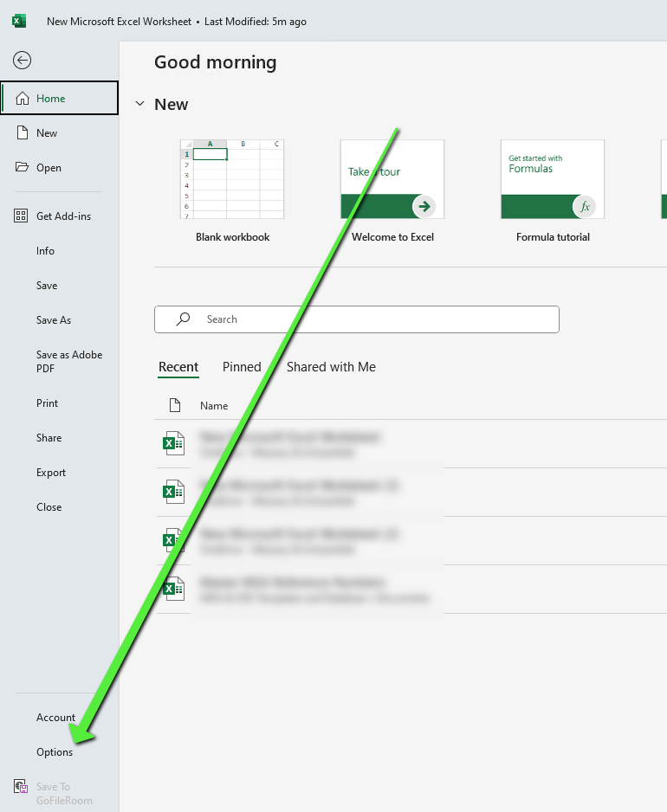Open Options in the sidebar
667x812 pixels.
[55, 752]
